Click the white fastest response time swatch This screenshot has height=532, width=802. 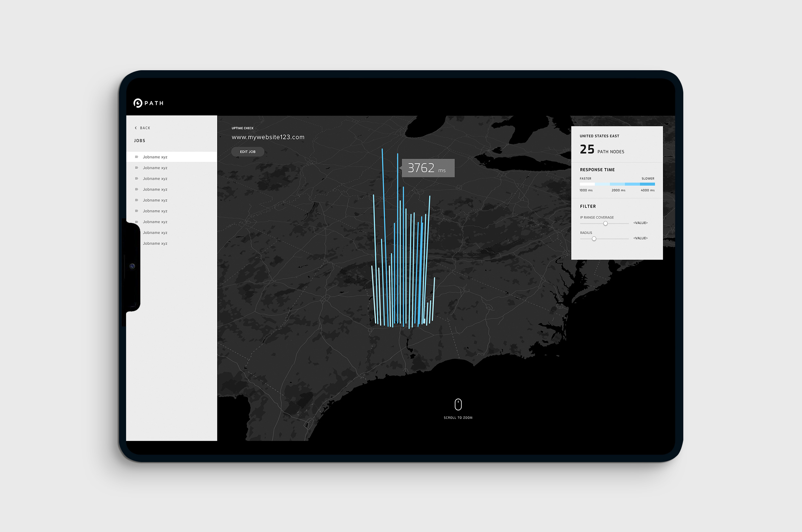587,184
